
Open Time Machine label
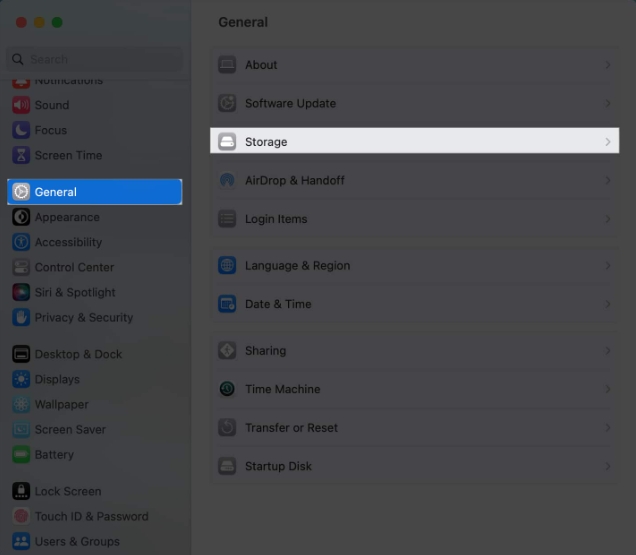point(283,389)
